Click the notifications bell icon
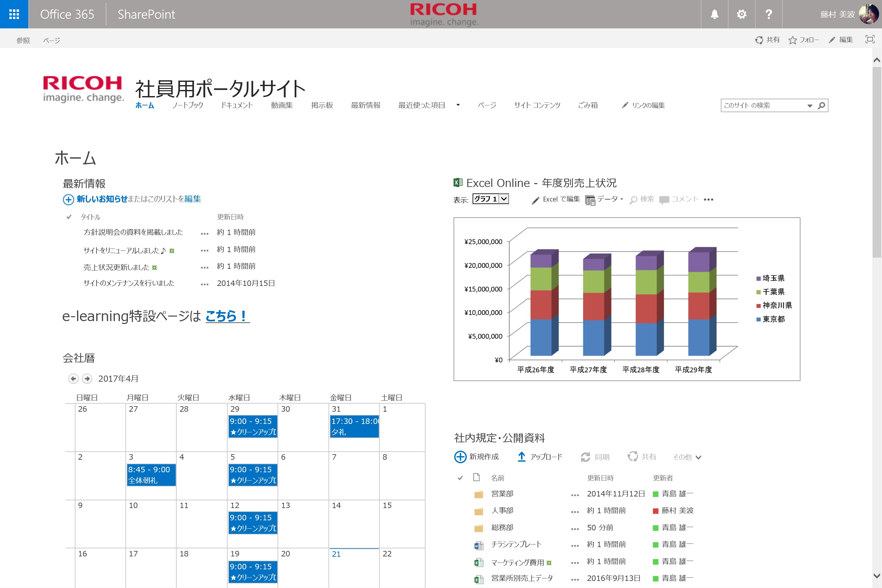Image resolution: width=882 pixels, height=588 pixels. pos(714,14)
